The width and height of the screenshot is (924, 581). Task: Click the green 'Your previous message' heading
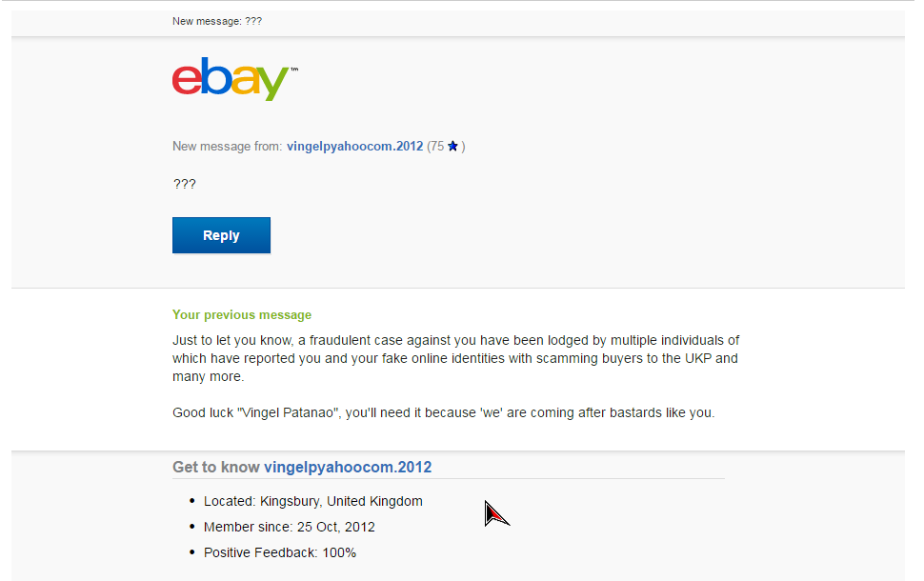pos(242,314)
